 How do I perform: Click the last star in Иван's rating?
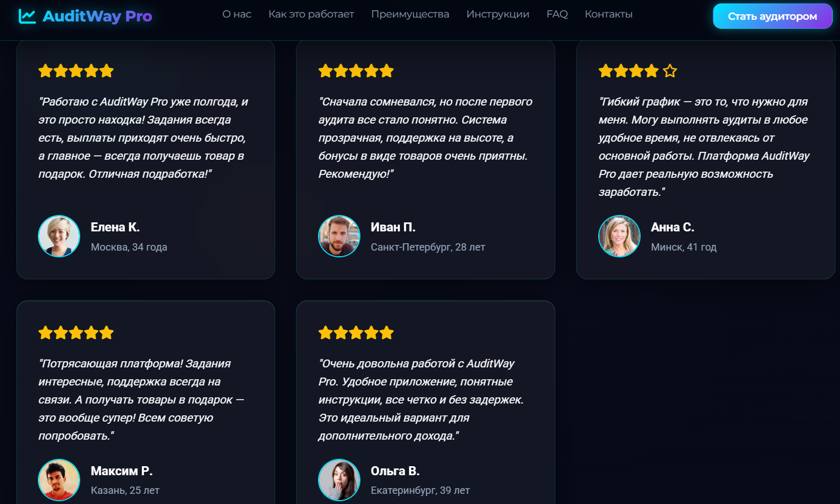click(x=386, y=71)
